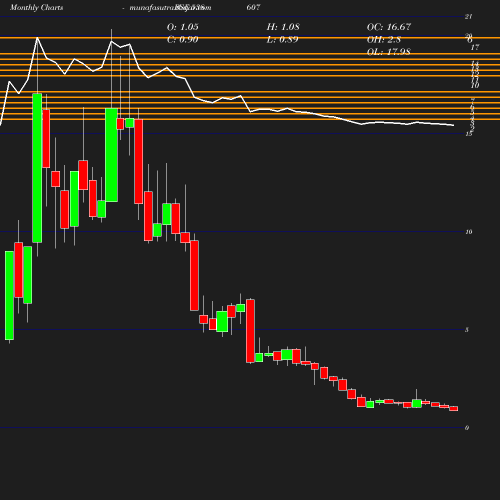Click the rightmost red candlestick
The width and height of the screenshot is (500, 500).
click(453, 408)
